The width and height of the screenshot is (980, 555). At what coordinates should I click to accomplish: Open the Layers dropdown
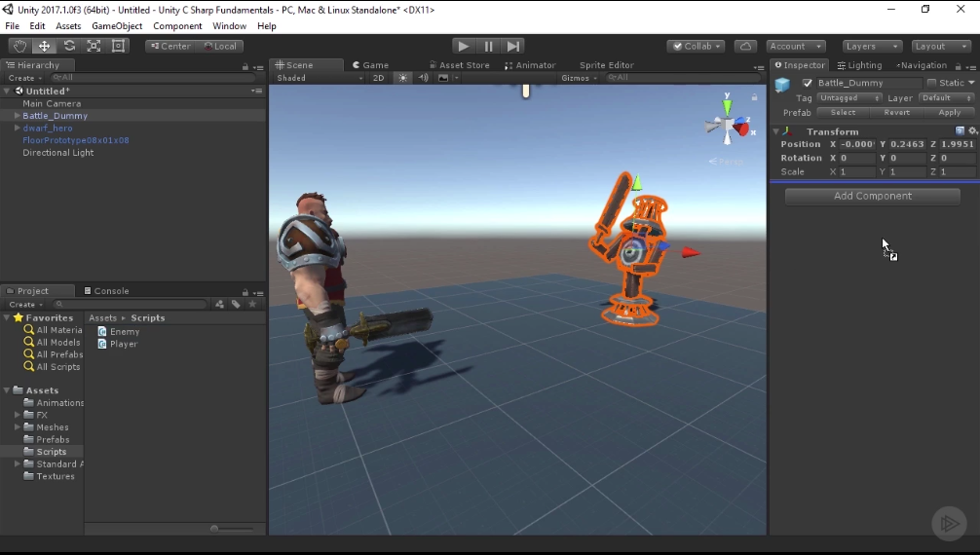tap(871, 47)
